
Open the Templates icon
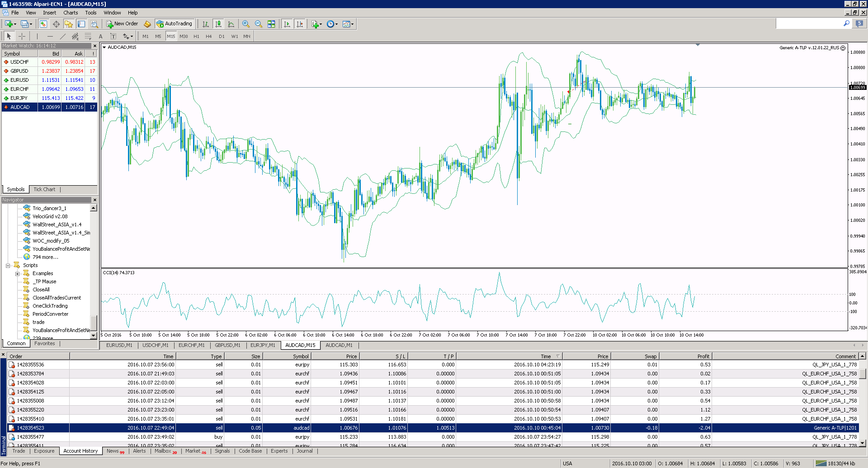click(x=346, y=24)
